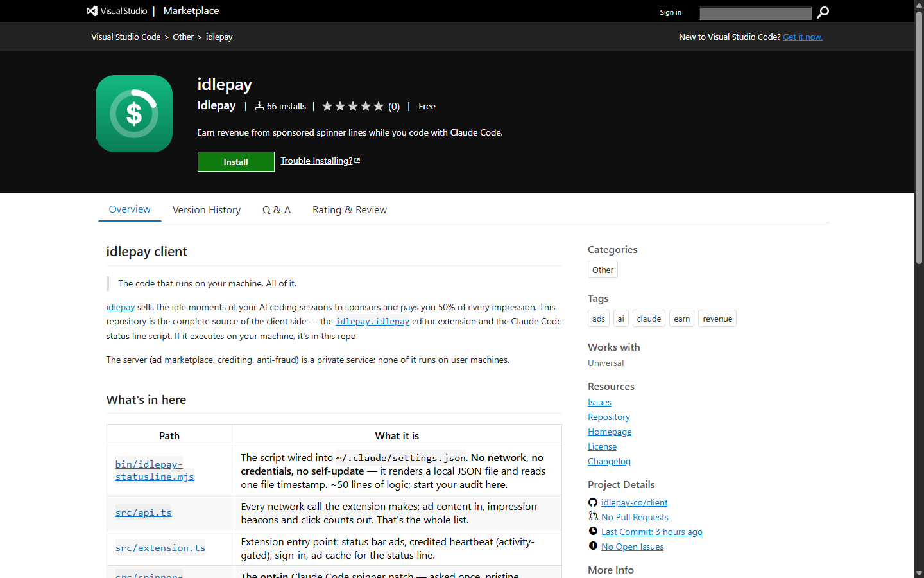
Task: Click the 'Path' table header
Action: 169,436
